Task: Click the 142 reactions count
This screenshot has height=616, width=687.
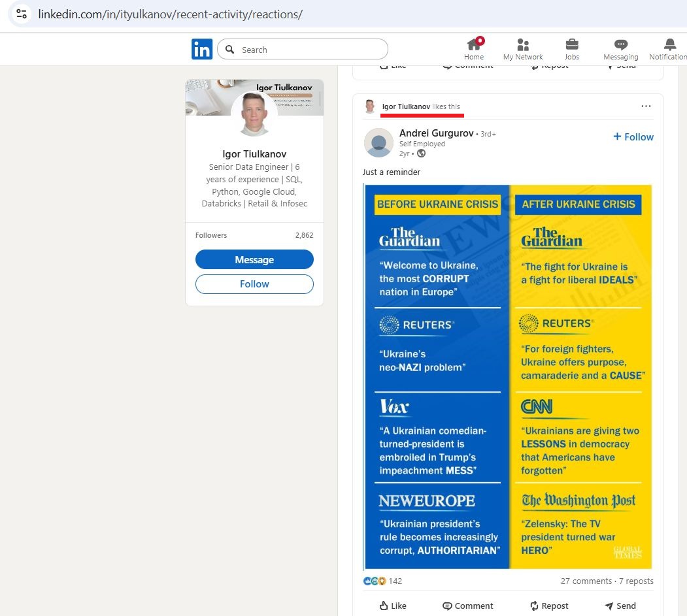Action: [395, 581]
